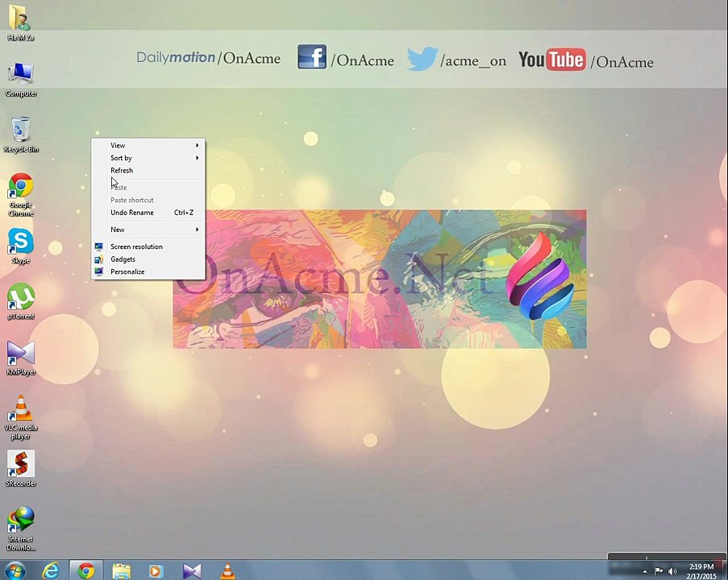Choose Personalize from the context menu
This screenshot has width=728, height=580.
[x=148, y=271]
